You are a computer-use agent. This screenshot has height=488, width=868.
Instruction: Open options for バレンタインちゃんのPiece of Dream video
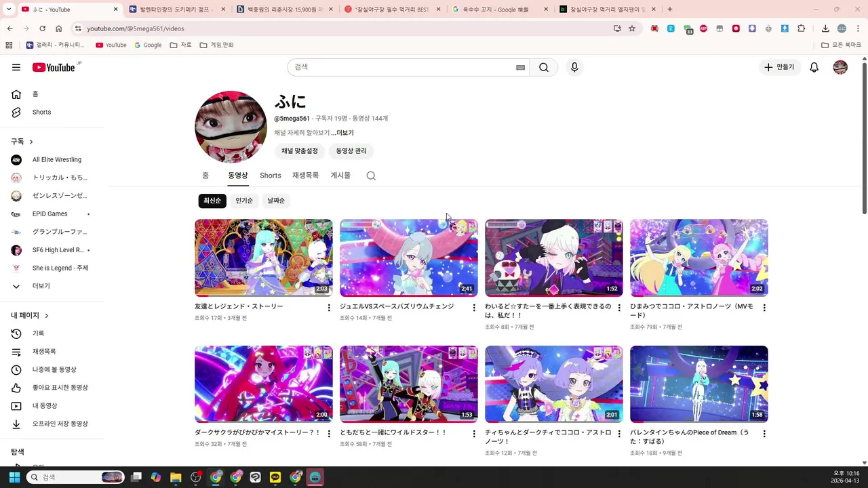point(764,434)
